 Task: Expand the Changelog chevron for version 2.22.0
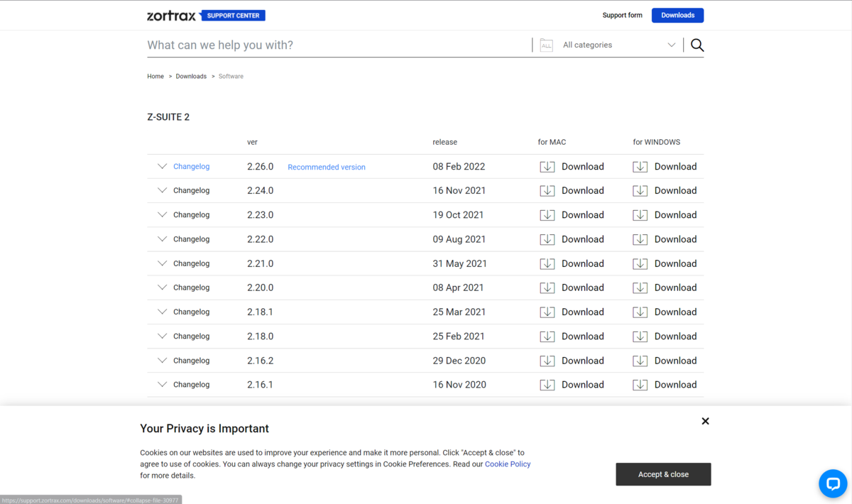pyautogui.click(x=162, y=239)
